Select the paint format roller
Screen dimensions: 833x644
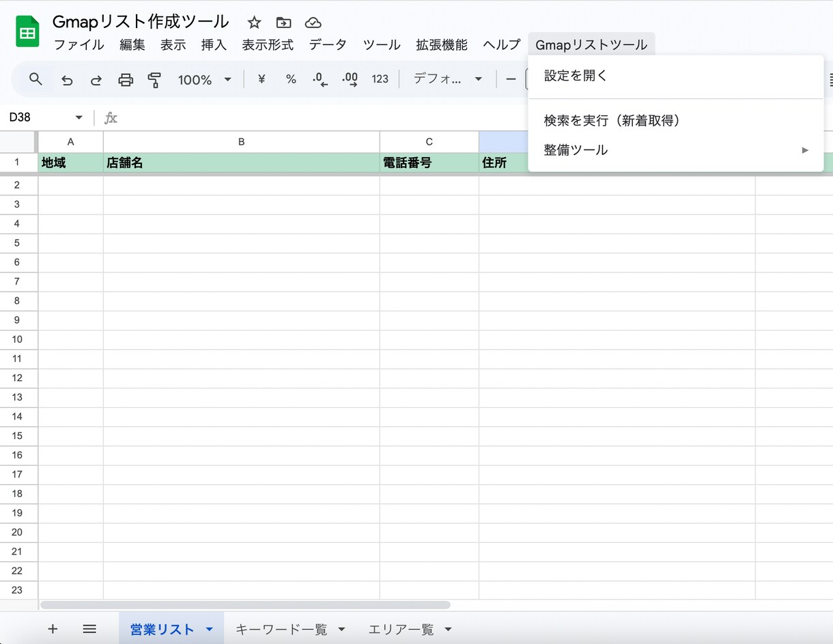tap(154, 80)
